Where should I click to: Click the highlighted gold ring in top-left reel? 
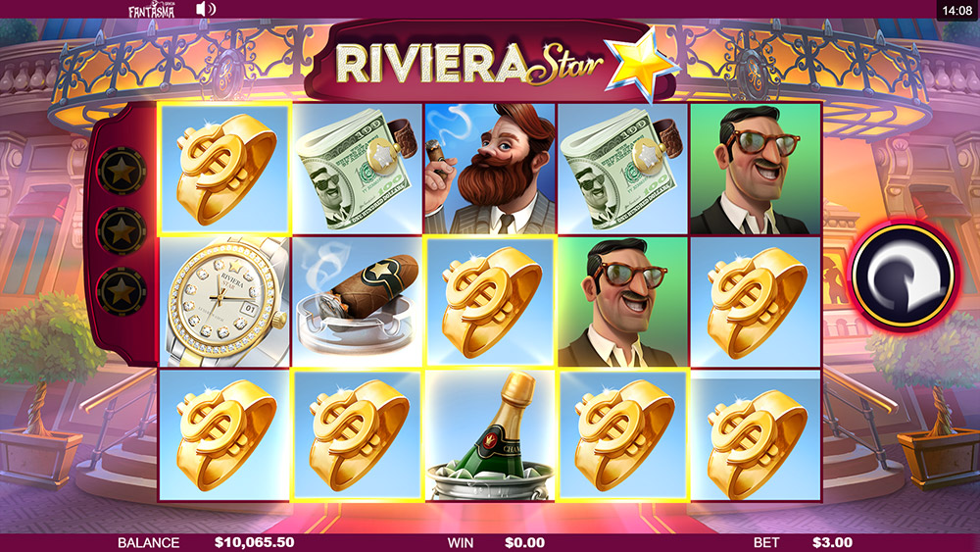[x=225, y=169]
